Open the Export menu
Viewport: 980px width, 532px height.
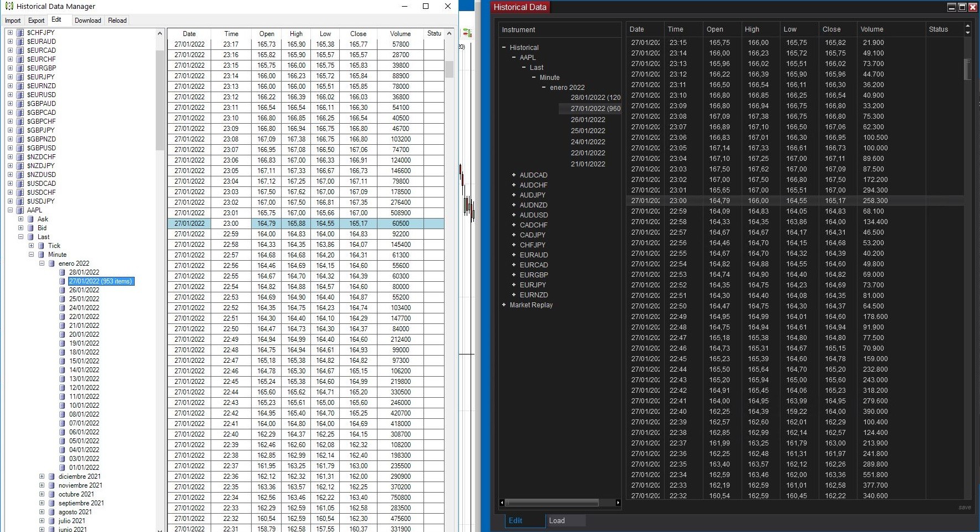(x=37, y=21)
